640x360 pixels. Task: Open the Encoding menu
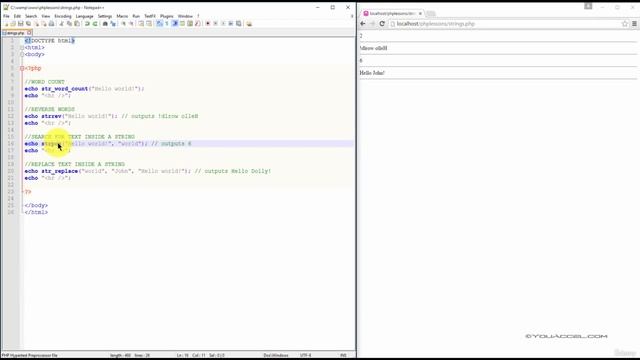click(63, 16)
